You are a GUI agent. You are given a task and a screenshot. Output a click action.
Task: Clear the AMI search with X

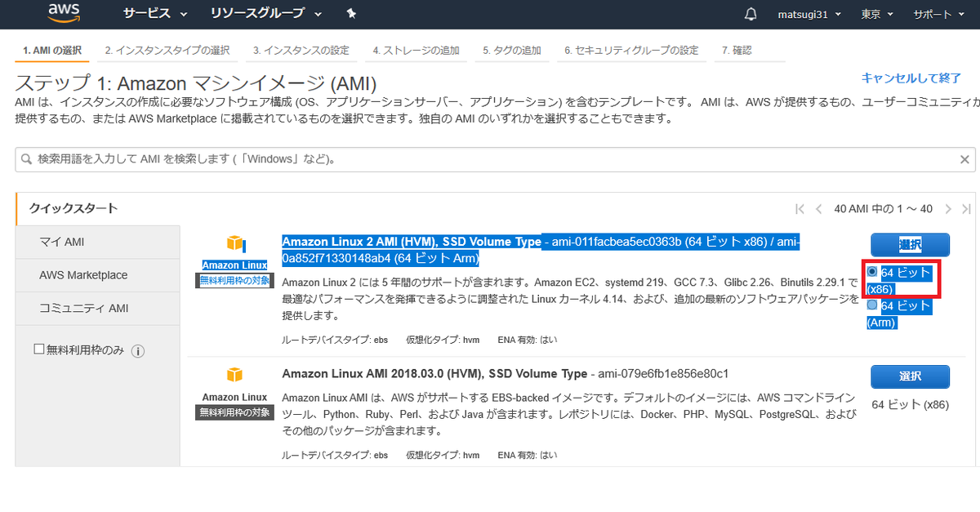pyautogui.click(x=964, y=159)
